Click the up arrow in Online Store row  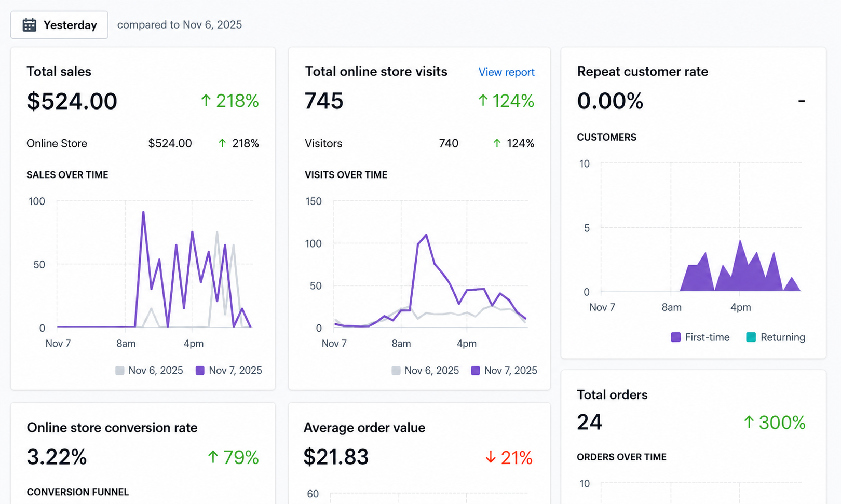(222, 143)
